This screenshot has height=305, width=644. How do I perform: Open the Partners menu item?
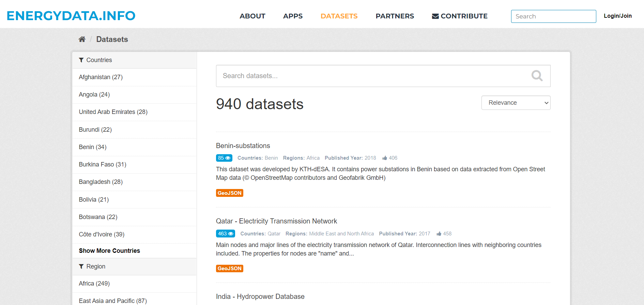(395, 16)
